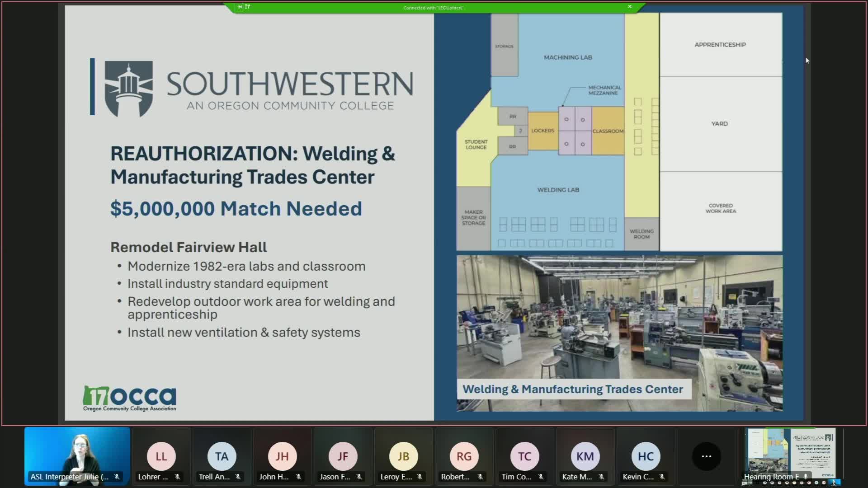Click the microphone icon beside Hearing Room E
868x488 pixels.
pyautogui.click(x=806, y=477)
